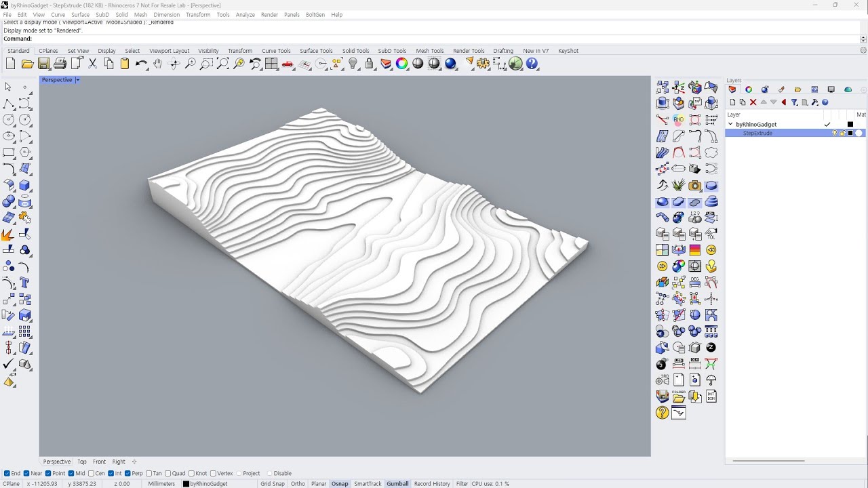Open the Analyze menu
This screenshot has width=868, height=488.
coord(245,14)
